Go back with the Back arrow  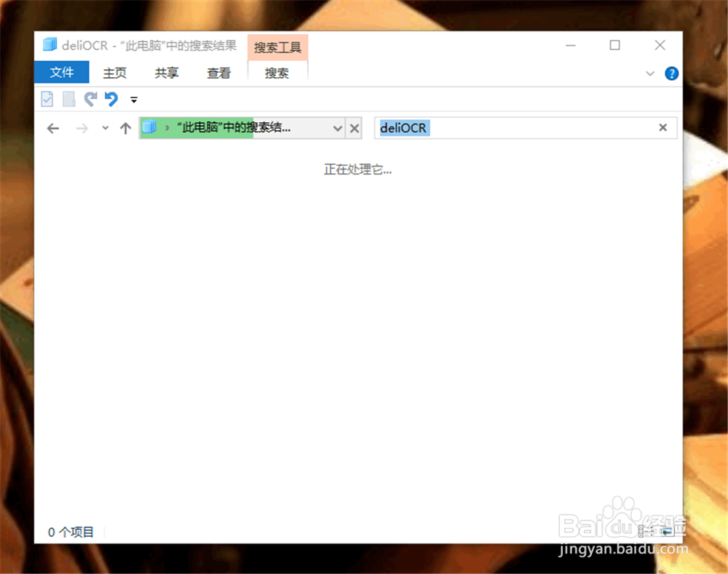(53, 129)
